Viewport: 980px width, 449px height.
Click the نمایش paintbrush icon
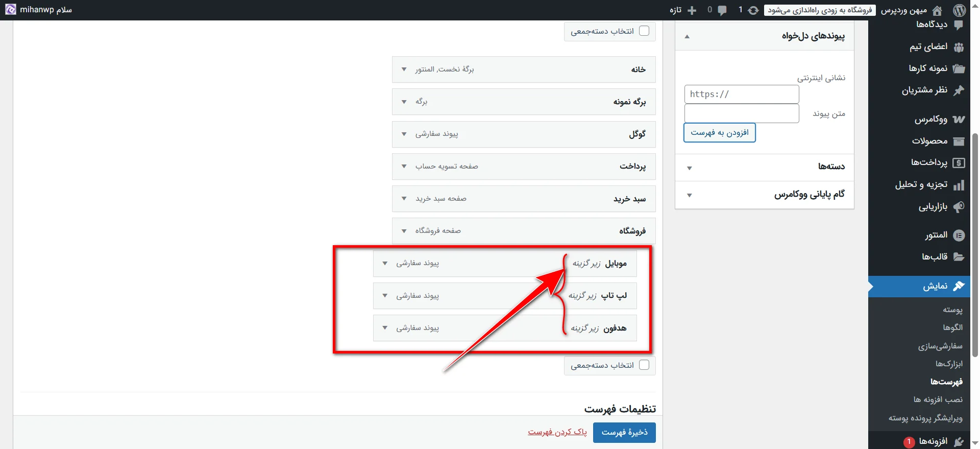coord(959,286)
